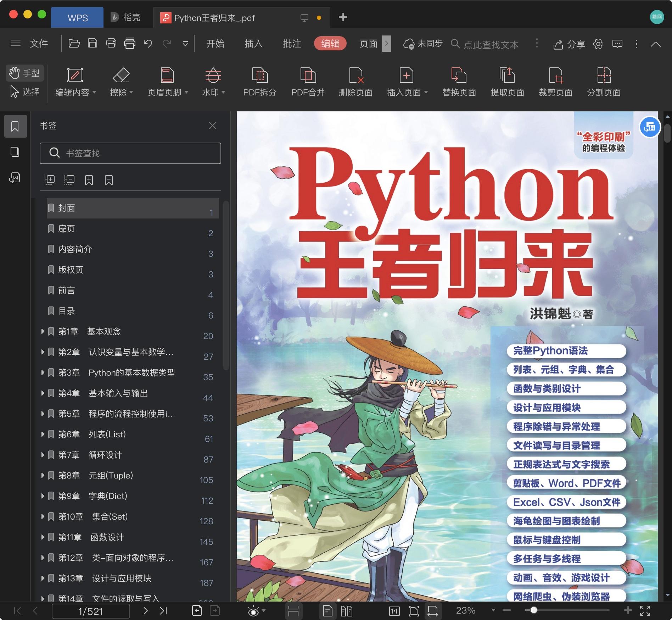Open eye protection mode dropdown arrow
Image resolution: width=672 pixels, height=620 pixels.
coord(264,610)
